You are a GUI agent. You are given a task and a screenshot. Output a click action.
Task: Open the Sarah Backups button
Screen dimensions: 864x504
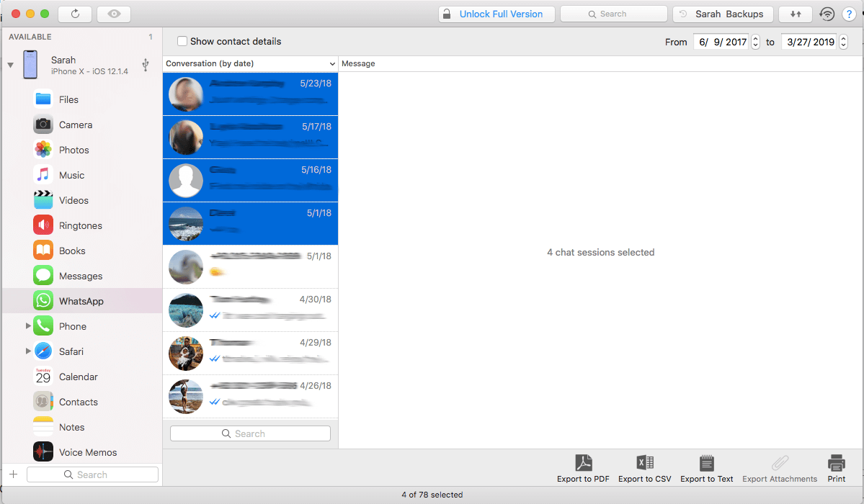pyautogui.click(x=722, y=14)
